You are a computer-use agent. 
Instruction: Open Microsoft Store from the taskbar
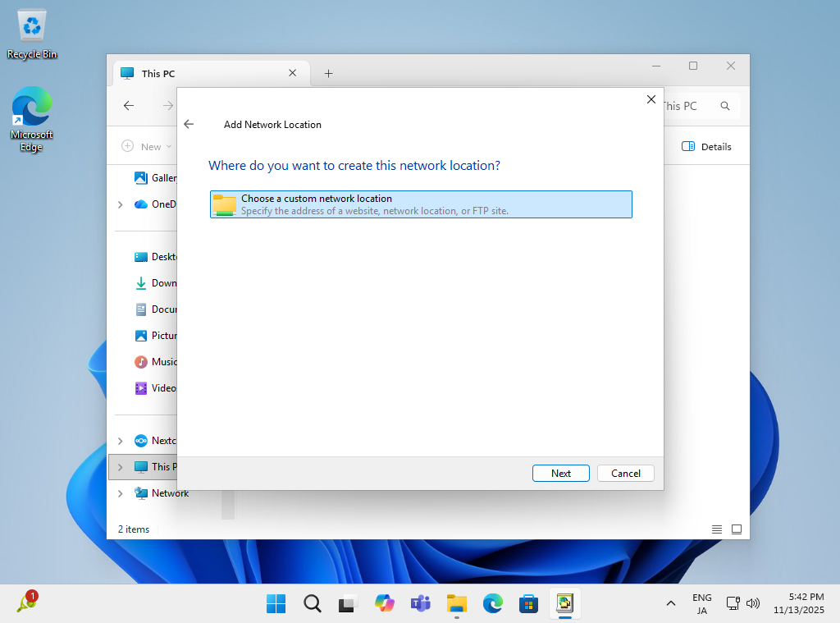pyautogui.click(x=528, y=603)
